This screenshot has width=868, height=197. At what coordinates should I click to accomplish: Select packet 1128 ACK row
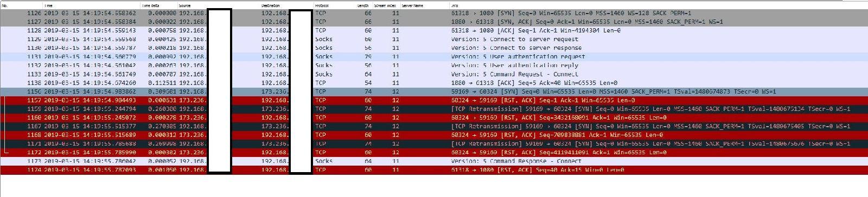[x=434, y=30]
